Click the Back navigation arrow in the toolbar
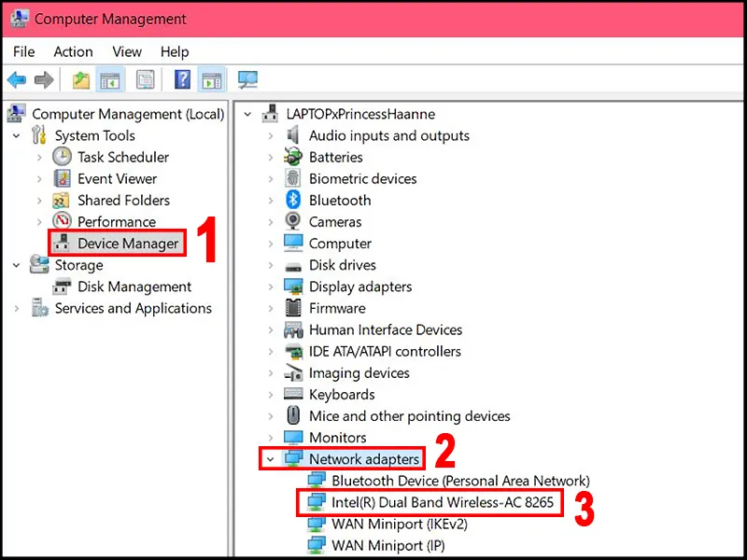The height and width of the screenshot is (560, 747). 17,79
